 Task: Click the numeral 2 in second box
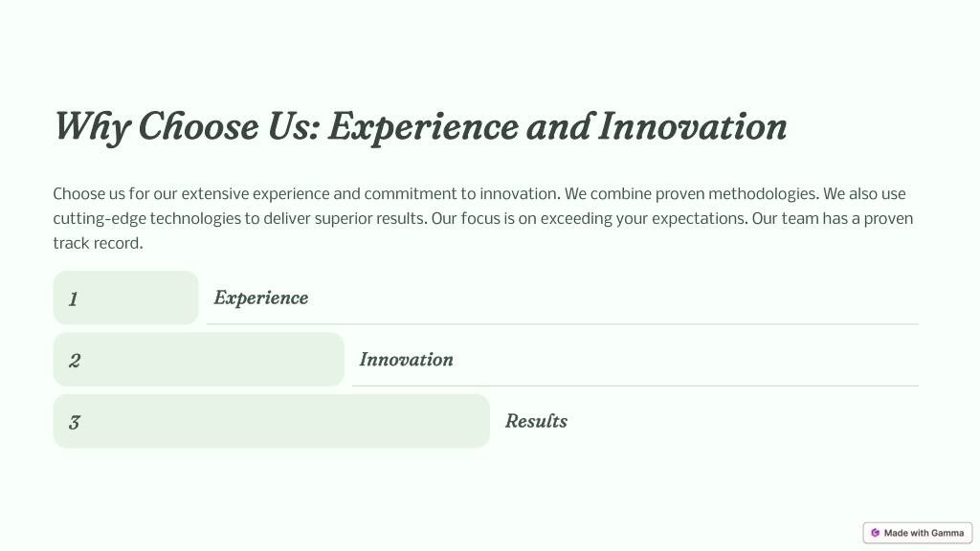click(x=75, y=361)
